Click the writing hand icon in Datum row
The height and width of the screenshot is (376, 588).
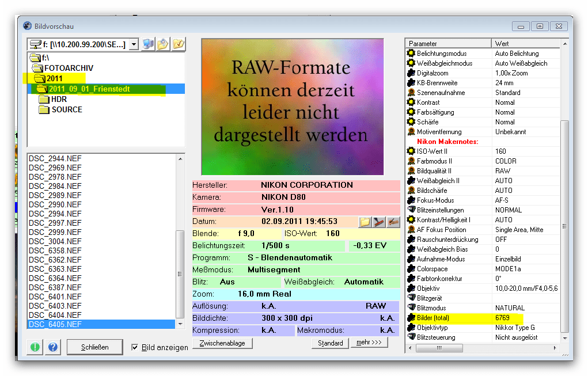click(x=393, y=222)
